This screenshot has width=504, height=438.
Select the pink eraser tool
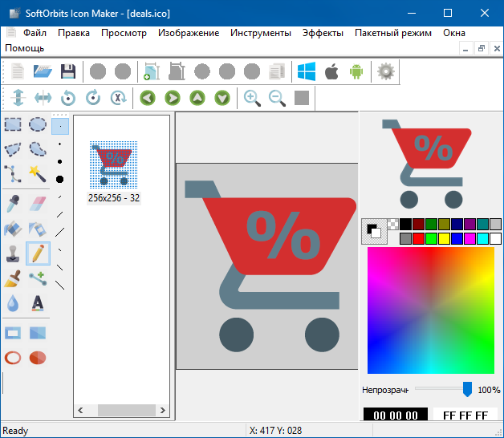pyautogui.click(x=37, y=203)
